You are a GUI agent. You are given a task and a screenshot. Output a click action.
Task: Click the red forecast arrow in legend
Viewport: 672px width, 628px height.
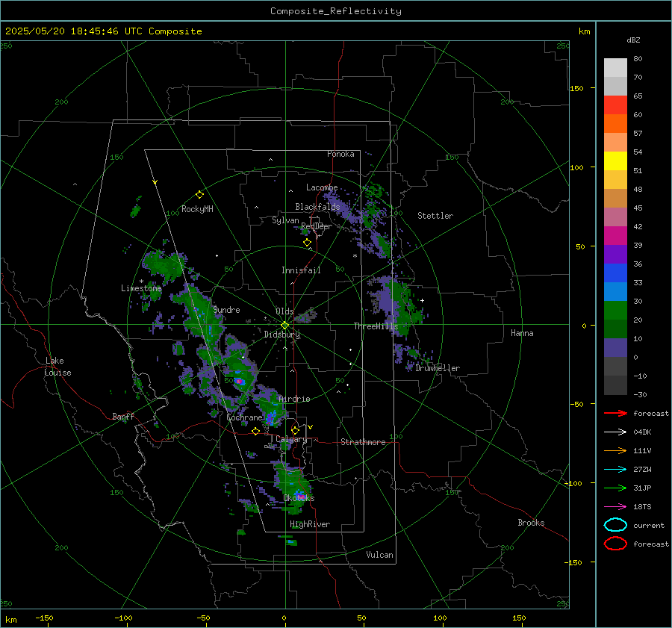[615, 413]
